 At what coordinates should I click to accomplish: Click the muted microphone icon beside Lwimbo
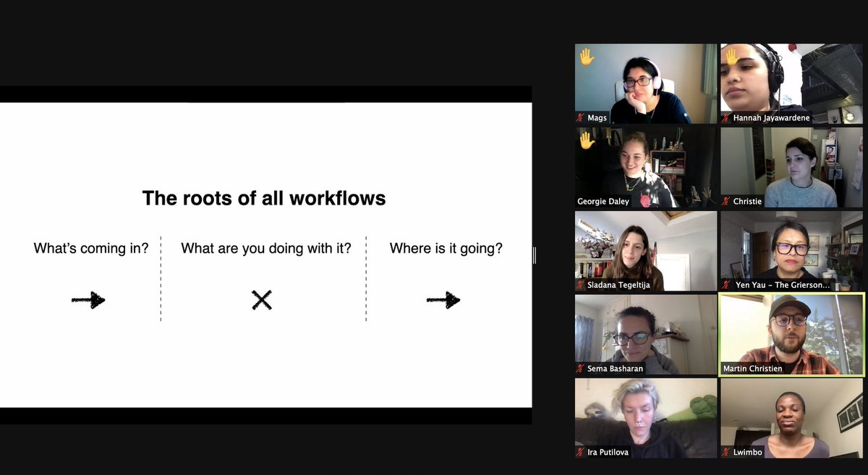pos(726,452)
